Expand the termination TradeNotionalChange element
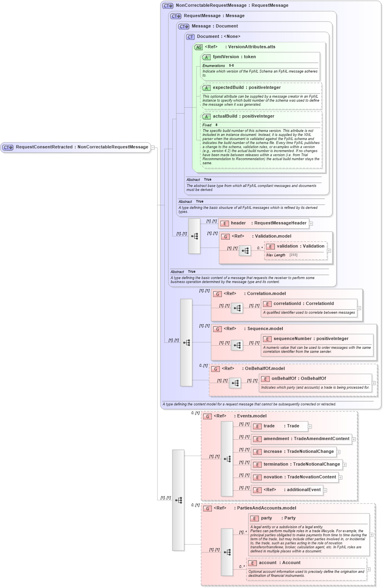 click(345, 465)
